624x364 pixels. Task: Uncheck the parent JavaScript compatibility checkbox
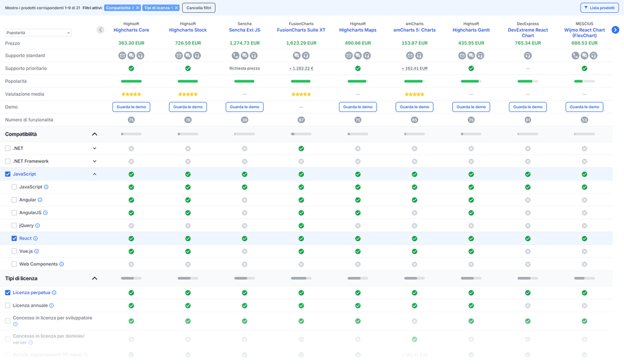(x=7, y=174)
